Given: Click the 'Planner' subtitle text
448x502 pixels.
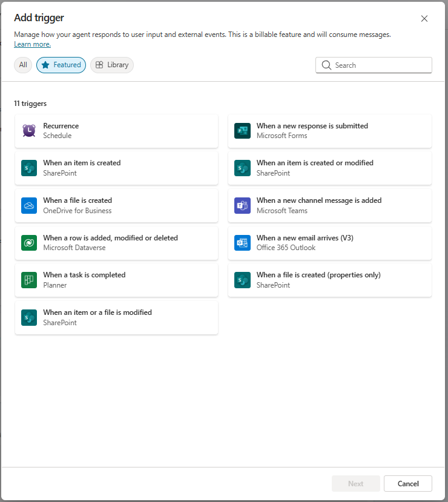Looking at the screenshot, I should pyautogui.click(x=55, y=285).
